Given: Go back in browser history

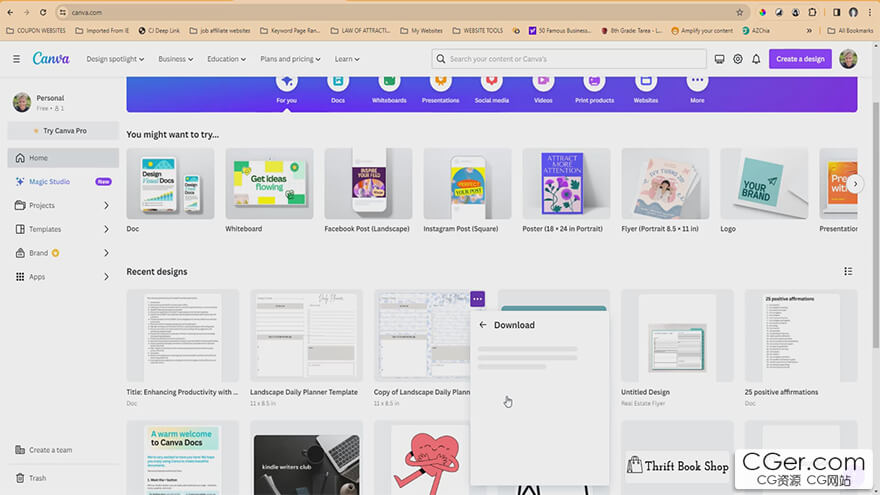Looking at the screenshot, I should (x=10, y=12).
